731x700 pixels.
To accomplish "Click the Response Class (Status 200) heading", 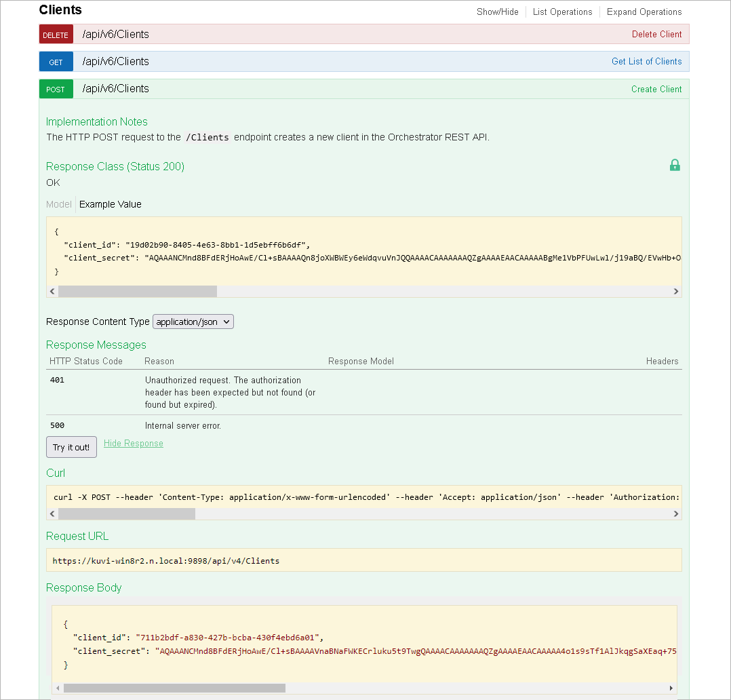I will (x=115, y=166).
